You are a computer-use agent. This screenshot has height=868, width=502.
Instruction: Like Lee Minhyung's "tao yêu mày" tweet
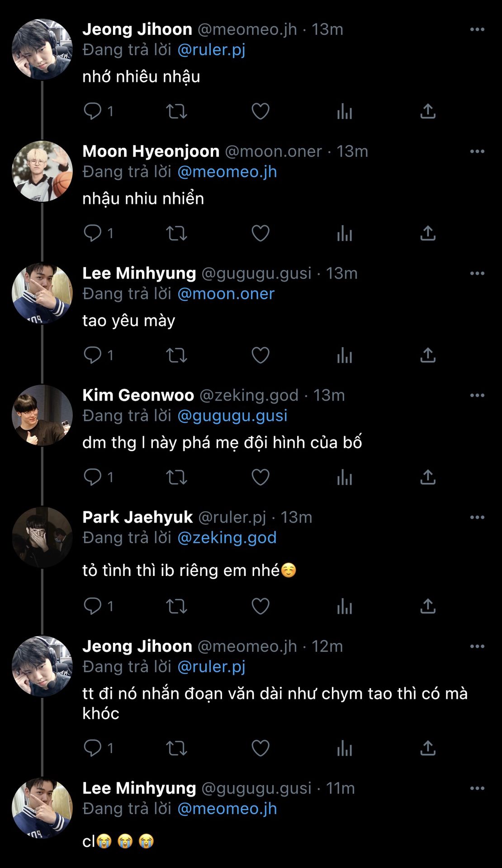[x=260, y=355]
